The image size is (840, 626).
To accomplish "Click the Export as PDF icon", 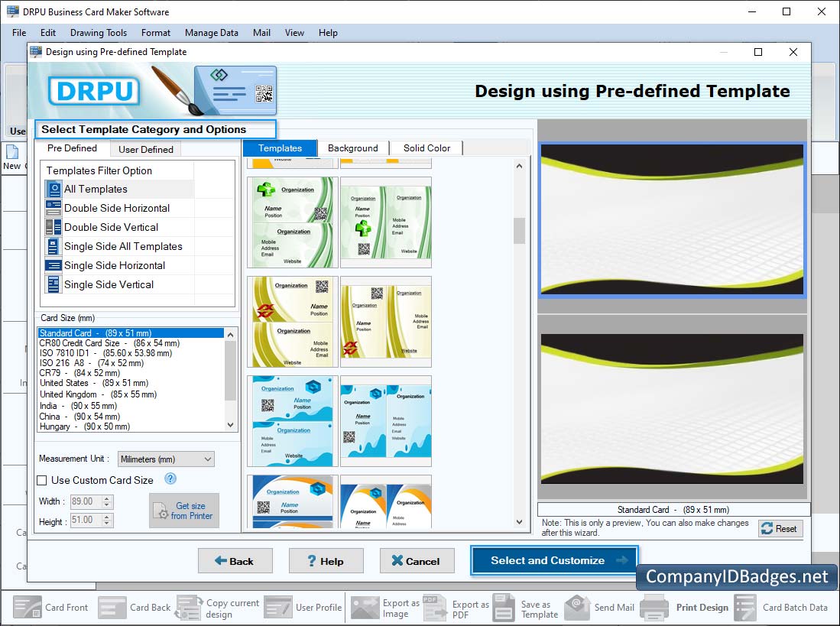I will tap(434, 607).
